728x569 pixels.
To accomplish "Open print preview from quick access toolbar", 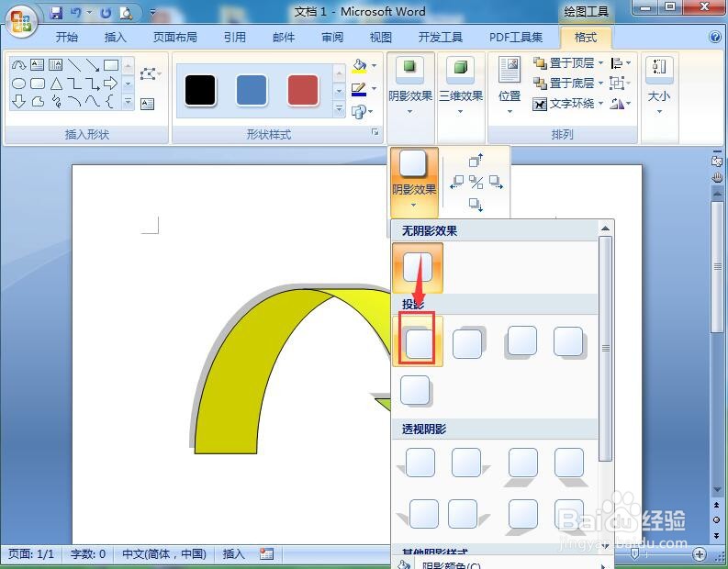I will click(126, 13).
